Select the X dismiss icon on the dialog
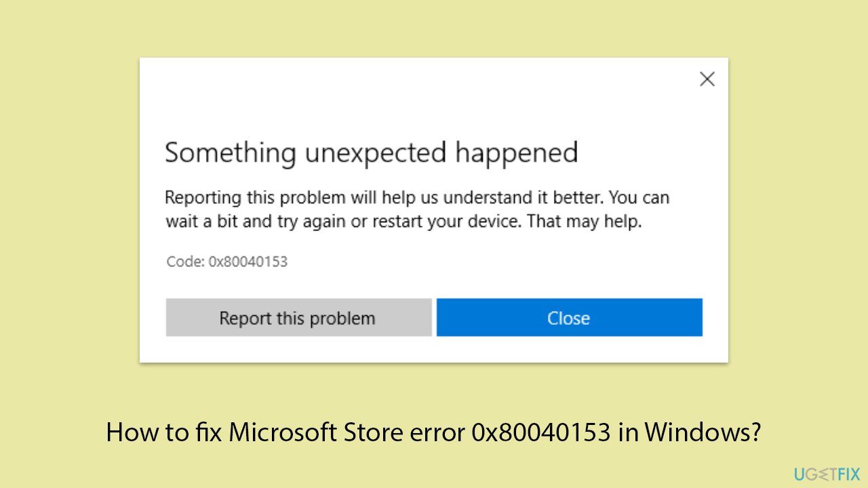The height and width of the screenshot is (488, 868). click(x=707, y=79)
